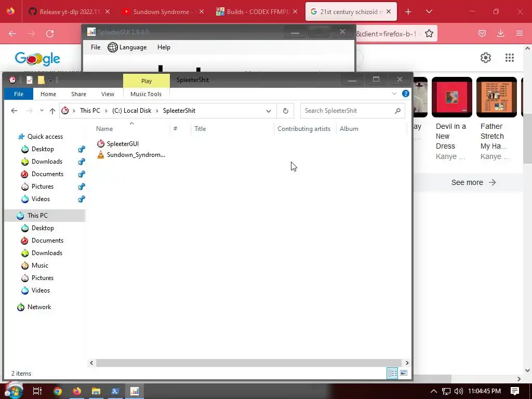This screenshot has height=399, width=532.
Task: Open the Music Tools ribbon tab
Action: point(146,94)
